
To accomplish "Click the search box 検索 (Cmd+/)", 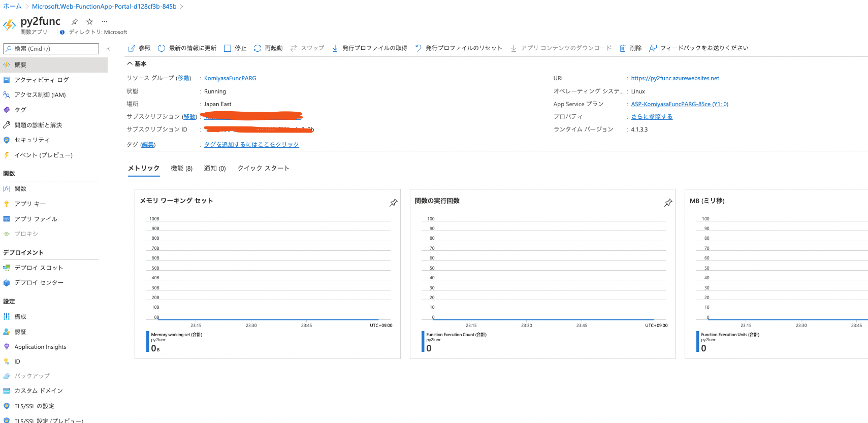I will [51, 49].
